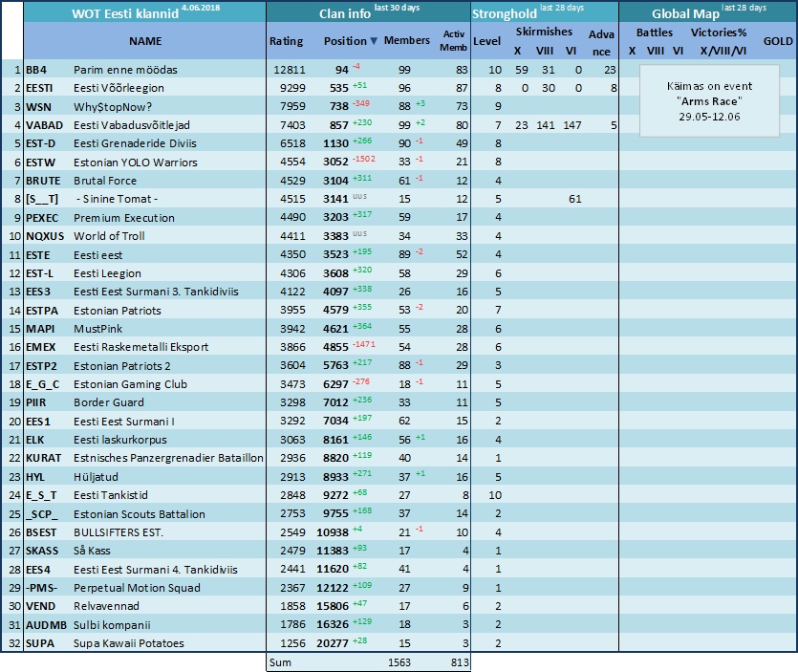Select the Rating column header
798x672 pixels.
tap(286, 41)
